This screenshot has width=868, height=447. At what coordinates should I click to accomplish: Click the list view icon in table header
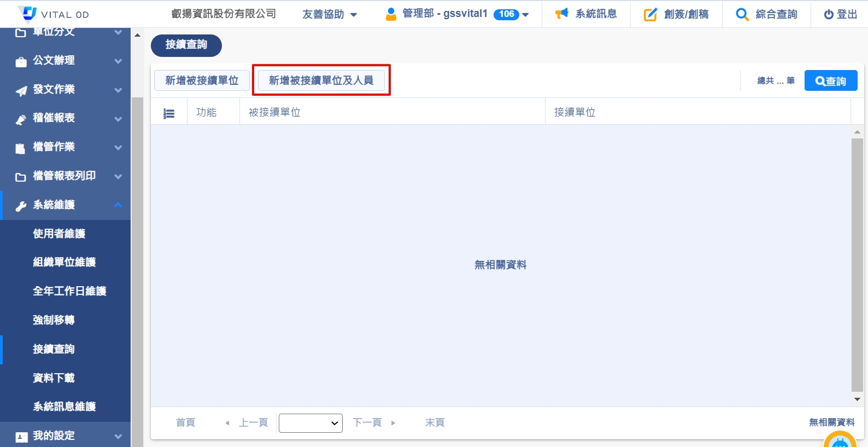coord(169,113)
